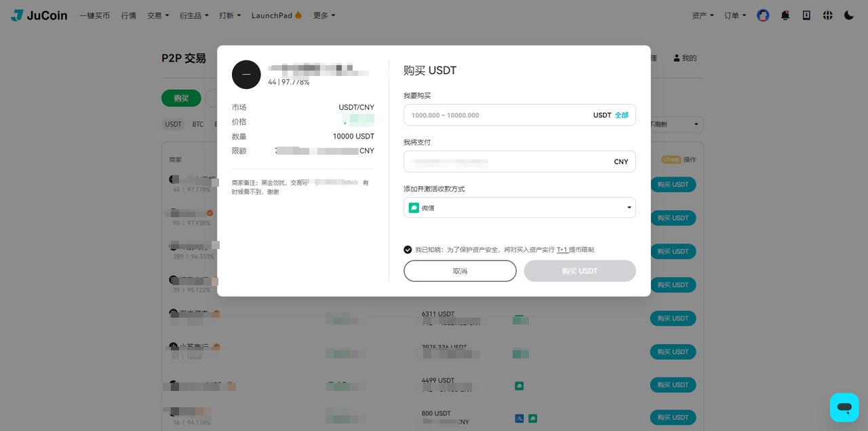Open the user profile avatar
868x431 pixels.
[x=763, y=15]
